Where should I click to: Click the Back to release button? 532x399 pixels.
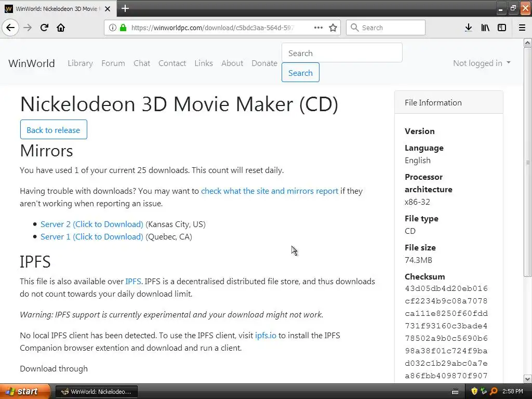click(54, 129)
